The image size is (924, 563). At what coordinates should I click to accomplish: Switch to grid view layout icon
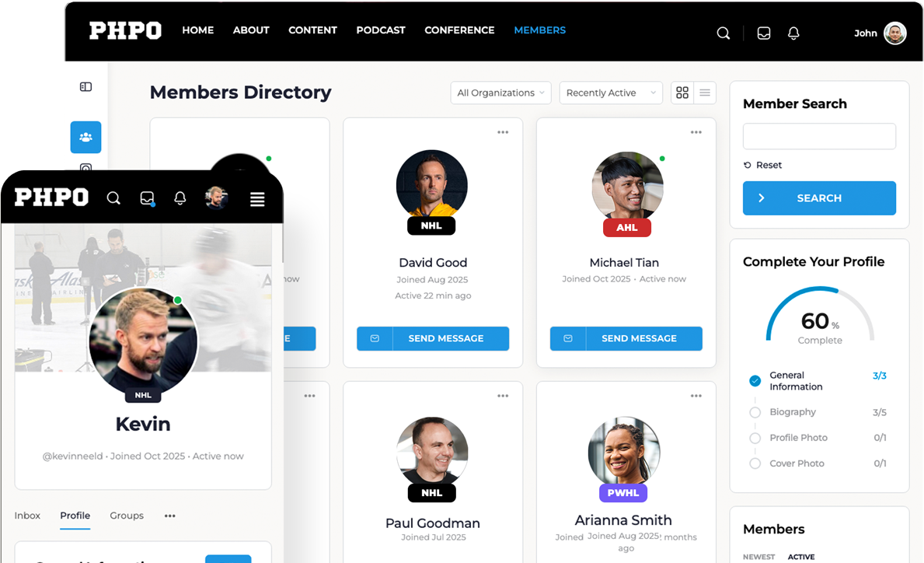point(682,93)
